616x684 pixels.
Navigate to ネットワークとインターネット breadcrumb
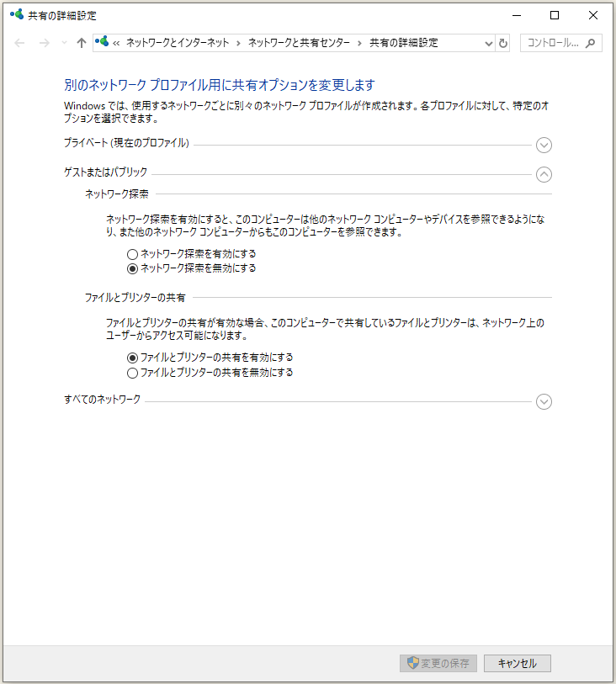pyautogui.click(x=178, y=43)
